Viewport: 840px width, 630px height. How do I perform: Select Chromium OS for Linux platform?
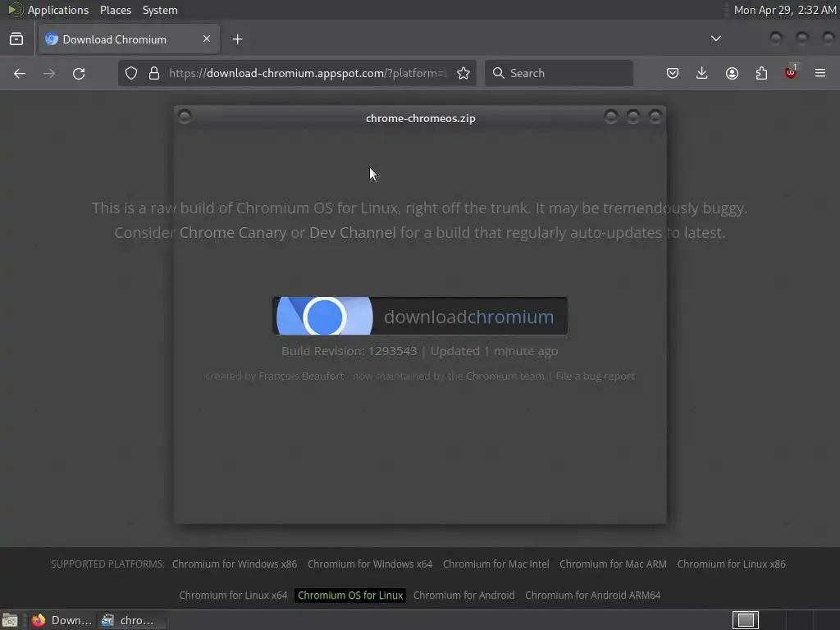(x=350, y=596)
